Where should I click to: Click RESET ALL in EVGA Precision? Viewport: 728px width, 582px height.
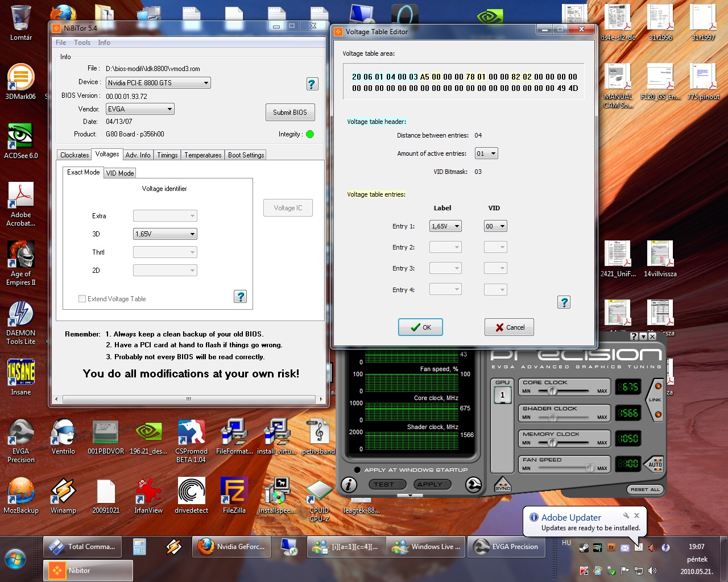click(645, 489)
